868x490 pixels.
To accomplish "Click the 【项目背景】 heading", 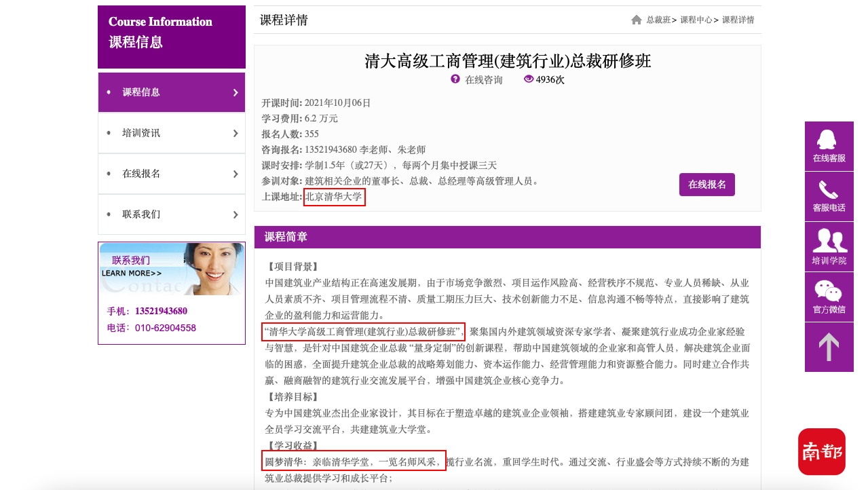I will tap(293, 267).
